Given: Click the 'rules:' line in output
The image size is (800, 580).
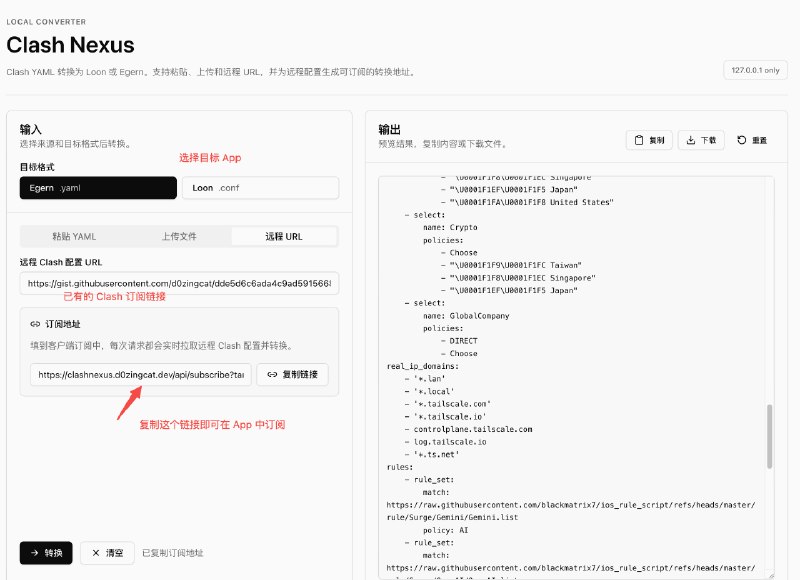Looking at the screenshot, I should [400, 467].
